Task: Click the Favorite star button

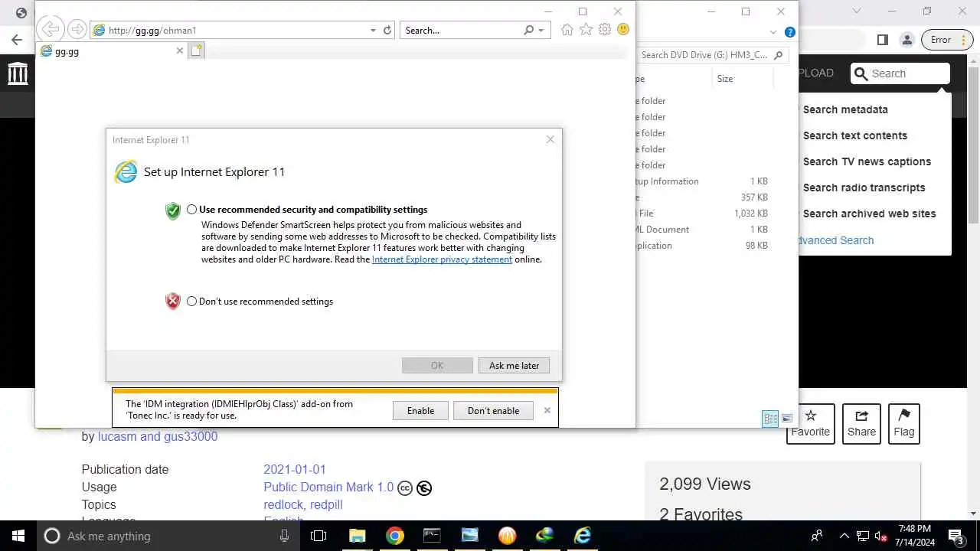Action: pos(810,423)
